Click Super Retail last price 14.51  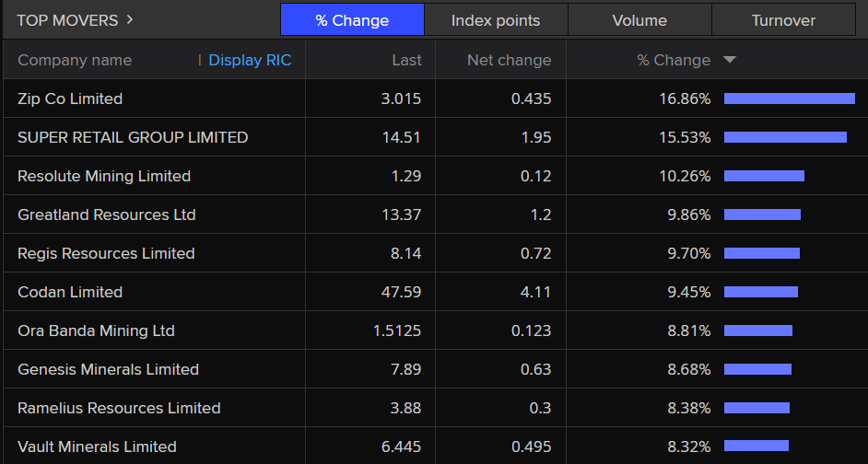402,137
